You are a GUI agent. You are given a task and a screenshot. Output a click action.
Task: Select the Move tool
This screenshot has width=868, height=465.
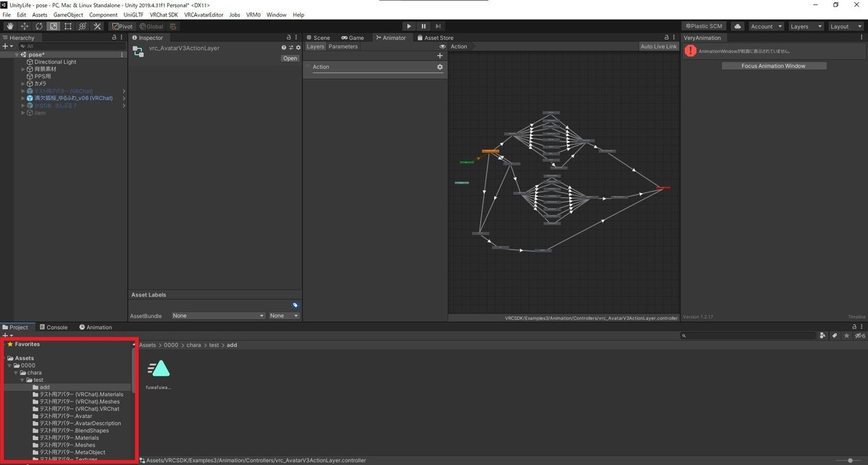(x=25, y=26)
